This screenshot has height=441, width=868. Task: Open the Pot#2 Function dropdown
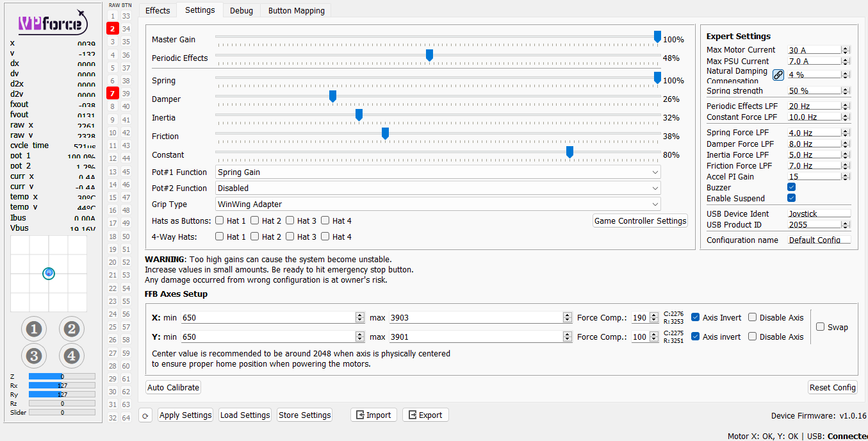[x=438, y=188]
